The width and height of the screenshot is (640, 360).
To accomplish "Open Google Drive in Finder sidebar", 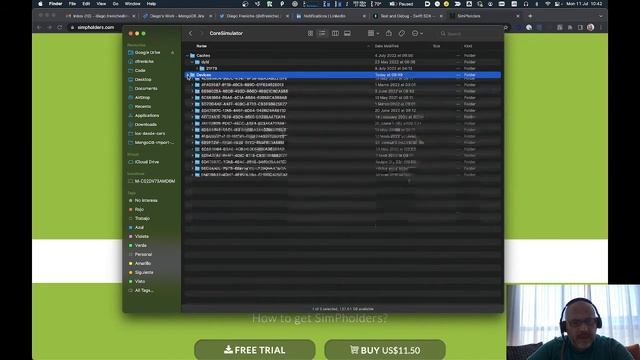I will [147, 53].
